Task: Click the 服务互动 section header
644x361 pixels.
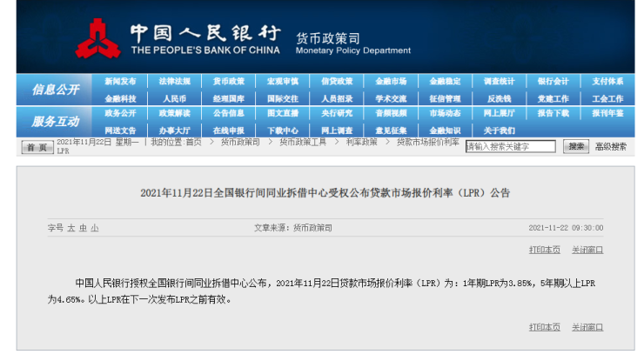Action: [x=56, y=122]
